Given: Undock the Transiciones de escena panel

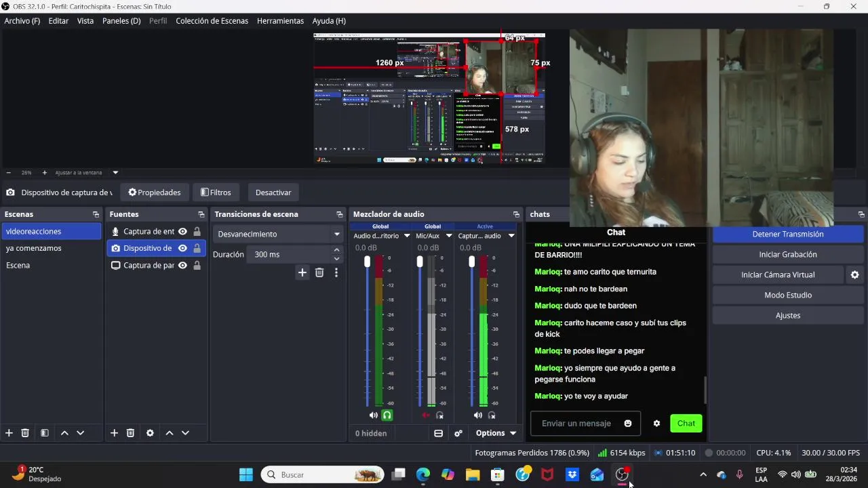Looking at the screenshot, I should pos(340,214).
